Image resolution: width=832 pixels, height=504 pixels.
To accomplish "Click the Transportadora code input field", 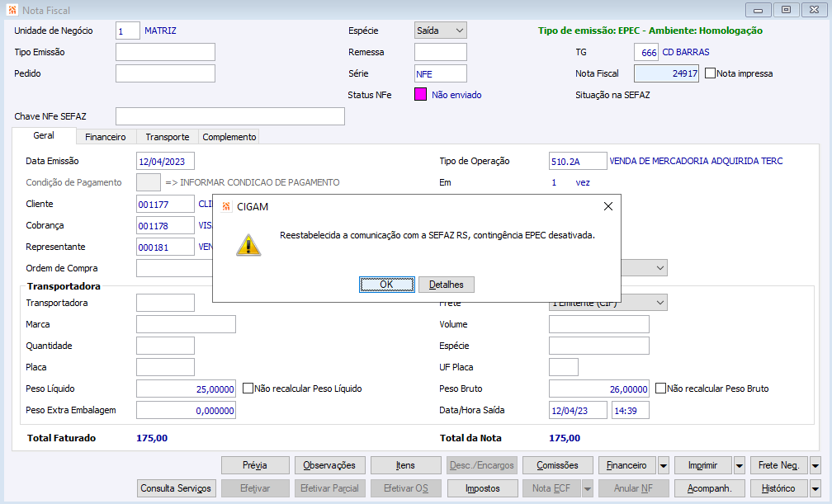I will point(165,303).
